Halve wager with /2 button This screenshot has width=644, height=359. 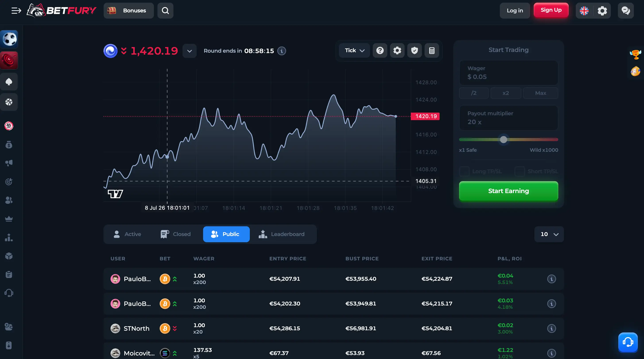coord(474,93)
